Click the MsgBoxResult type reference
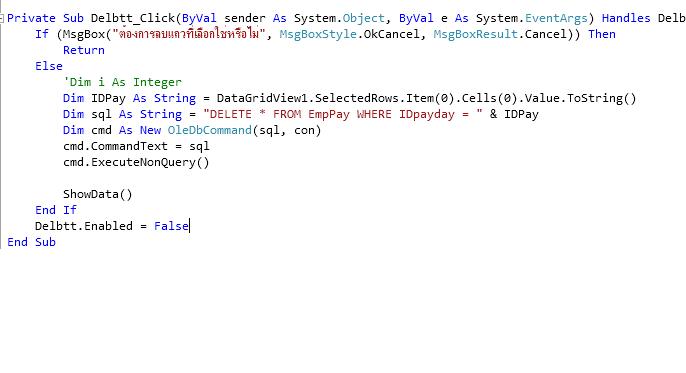The width and height of the screenshot is (686, 373). coord(476,34)
